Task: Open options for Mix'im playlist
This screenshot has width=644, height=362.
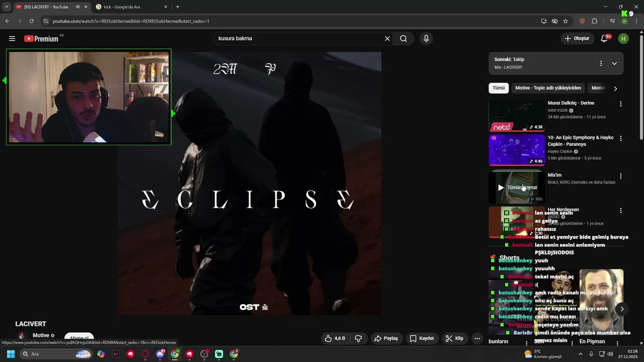Action: (x=621, y=176)
